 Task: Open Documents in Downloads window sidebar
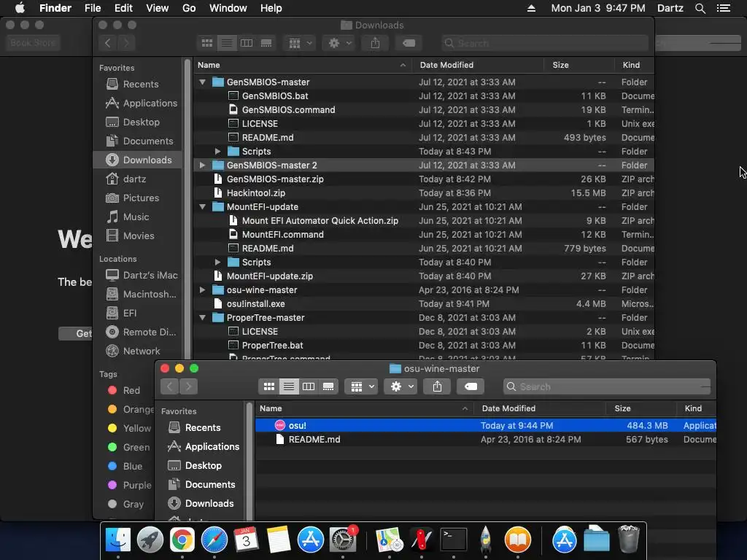click(137, 141)
